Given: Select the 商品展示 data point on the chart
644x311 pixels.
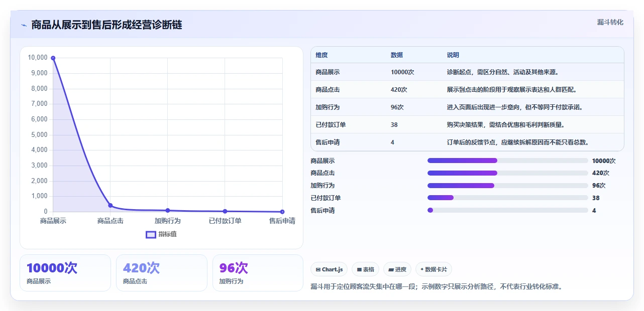Looking at the screenshot, I should pos(53,58).
